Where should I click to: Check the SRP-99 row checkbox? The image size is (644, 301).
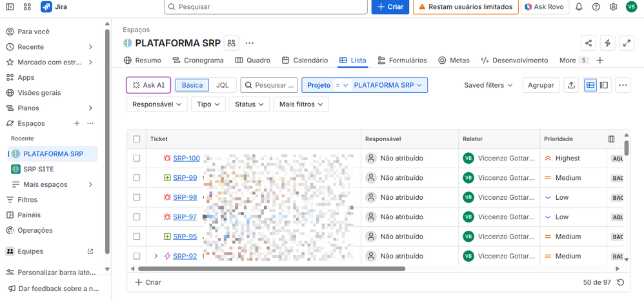tap(137, 178)
